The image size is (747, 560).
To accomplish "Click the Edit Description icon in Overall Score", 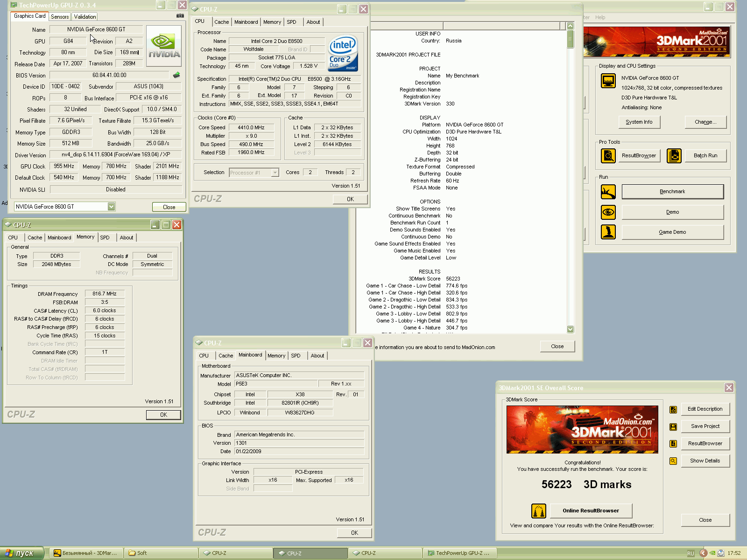I will click(673, 409).
